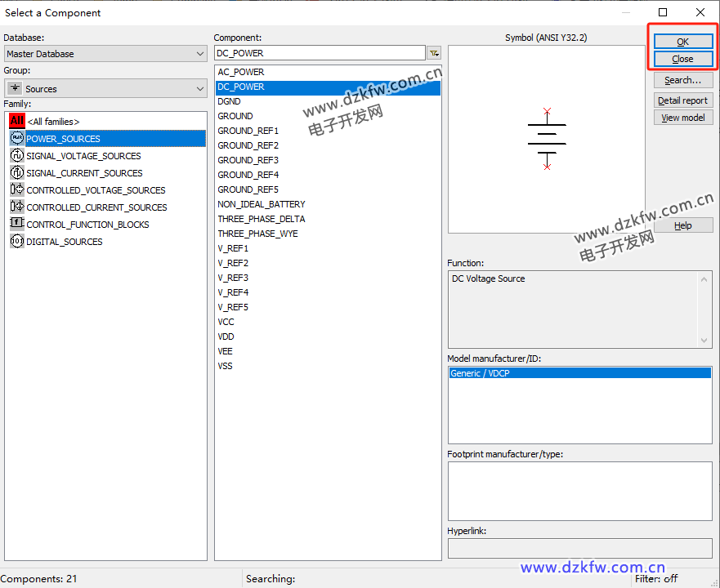Select the All families red icon
The height and width of the screenshot is (588, 720).
(16, 121)
